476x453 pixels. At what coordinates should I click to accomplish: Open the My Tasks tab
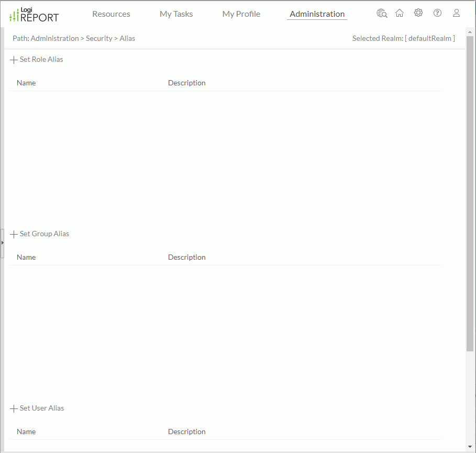tap(176, 14)
